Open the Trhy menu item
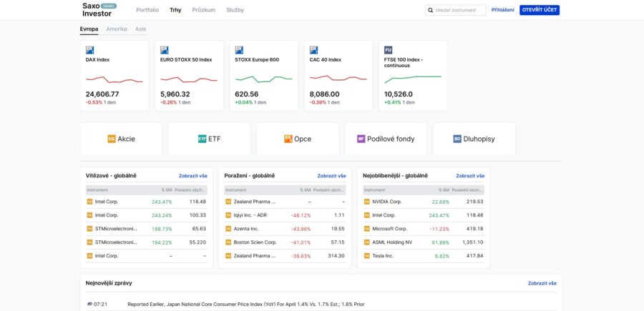The height and width of the screenshot is (311, 644). coord(175,10)
